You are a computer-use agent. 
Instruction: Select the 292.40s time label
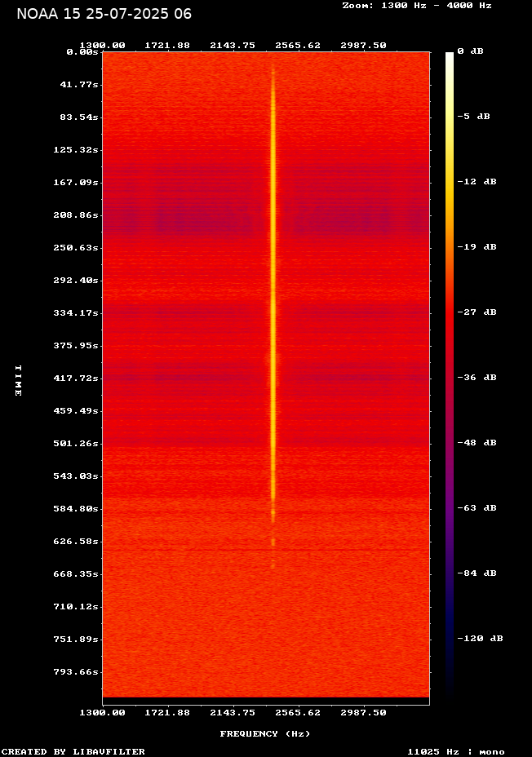pyautogui.click(x=76, y=281)
